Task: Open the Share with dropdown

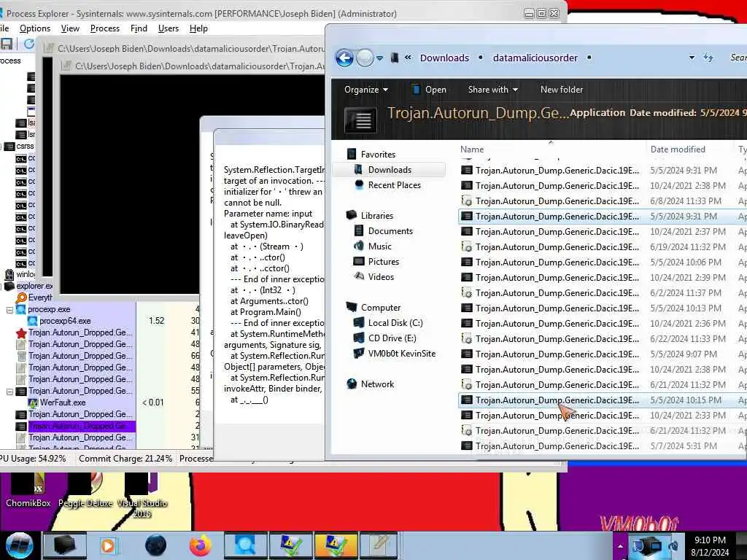Action: [492, 90]
